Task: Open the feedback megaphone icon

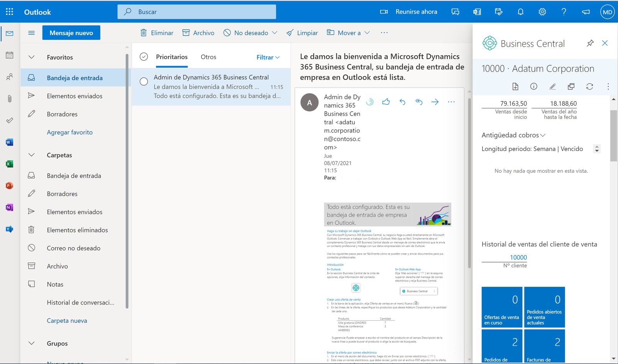Action: pos(586,12)
